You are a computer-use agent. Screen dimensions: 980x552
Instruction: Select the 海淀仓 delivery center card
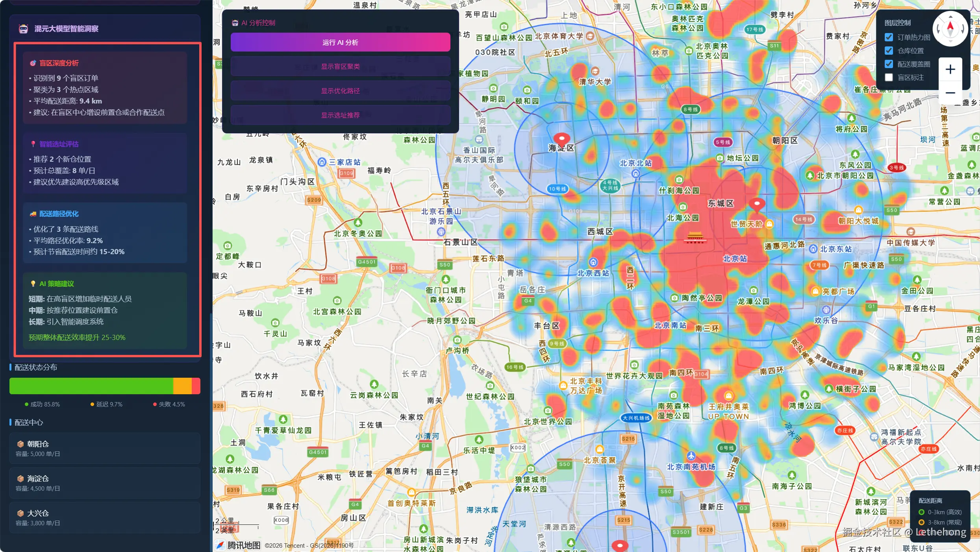coord(105,483)
